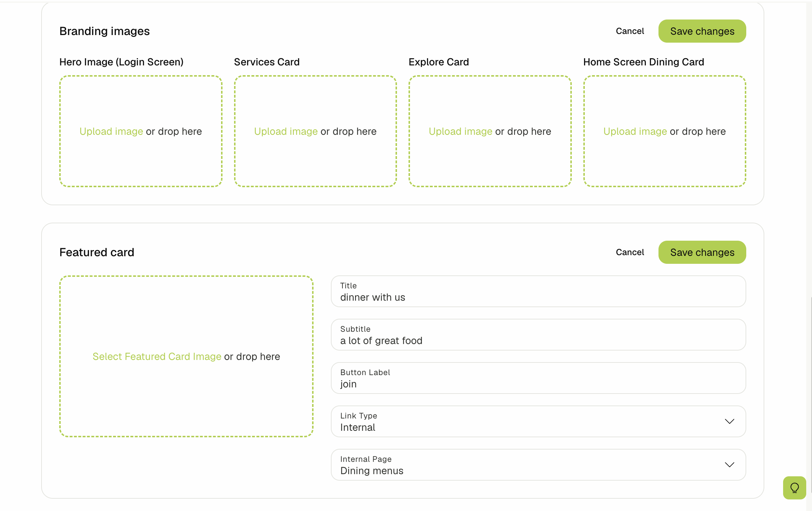Screen dimensions: 812x511
Task: Upload image for Explore Card
Action: tap(461, 132)
